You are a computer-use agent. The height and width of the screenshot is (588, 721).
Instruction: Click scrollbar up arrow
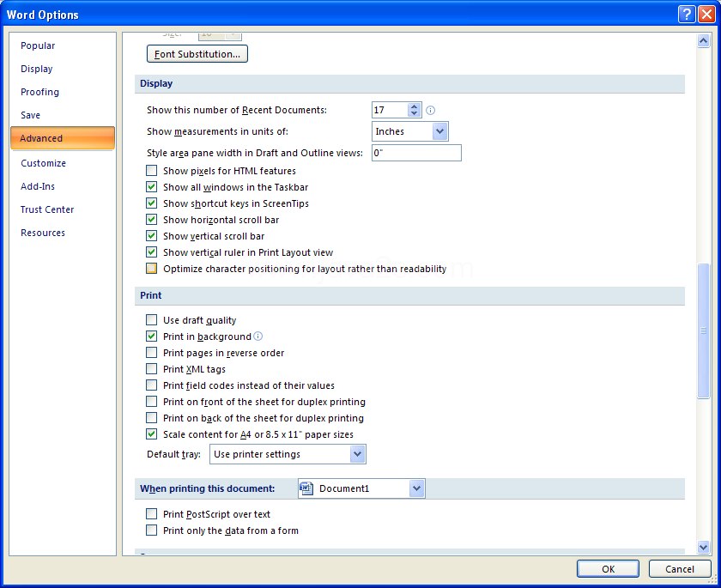(704, 41)
